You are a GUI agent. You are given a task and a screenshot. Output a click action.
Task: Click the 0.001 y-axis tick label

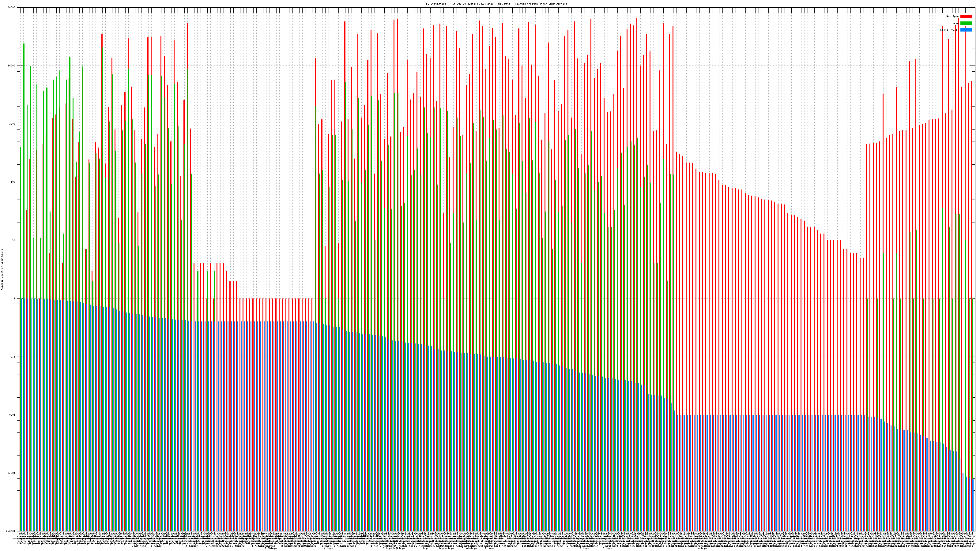[x=11, y=473]
